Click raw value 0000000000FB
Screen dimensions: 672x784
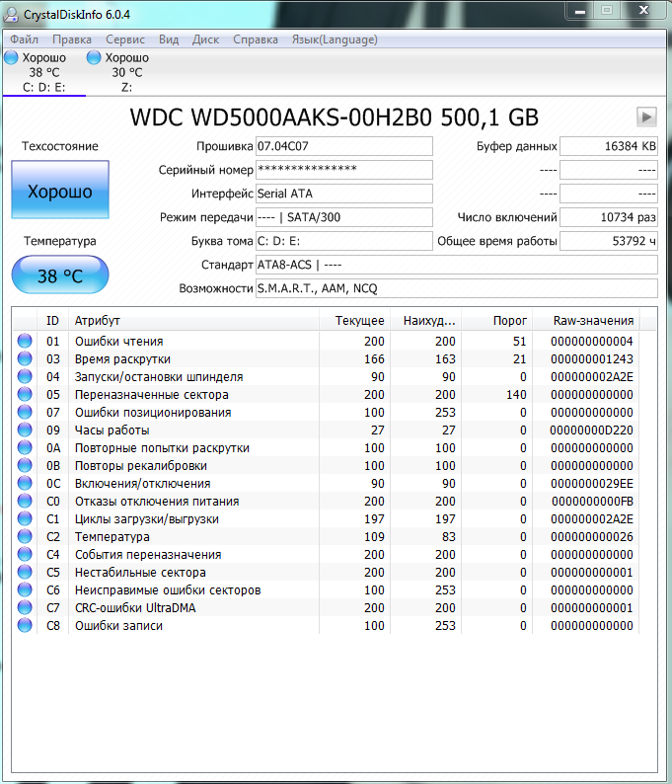coord(592,502)
